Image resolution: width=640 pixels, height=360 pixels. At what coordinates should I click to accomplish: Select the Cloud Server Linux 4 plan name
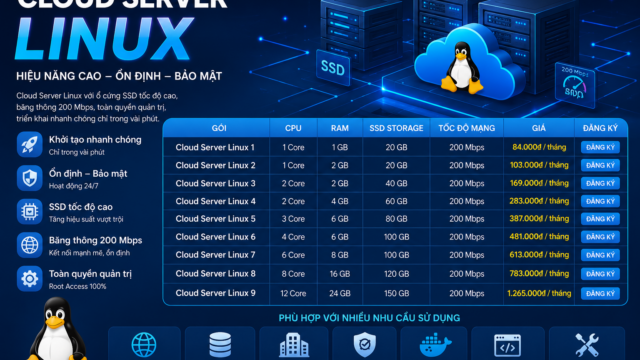[216, 201]
